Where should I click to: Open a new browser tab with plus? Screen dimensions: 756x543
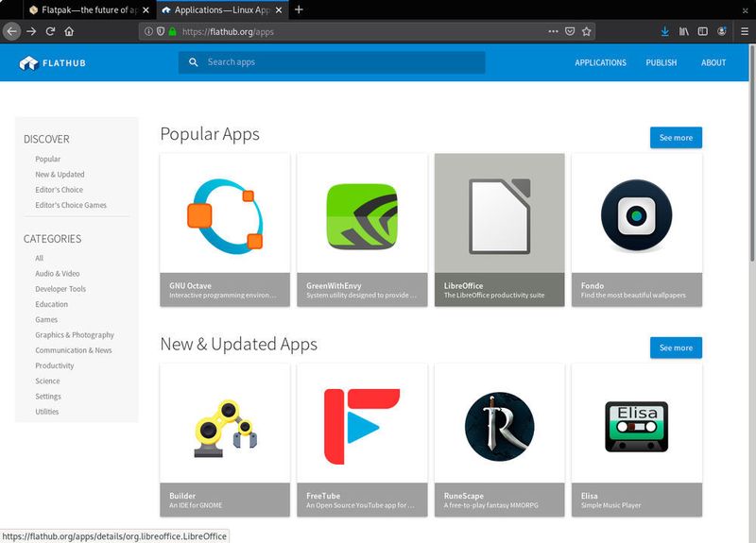pyautogui.click(x=299, y=9)
